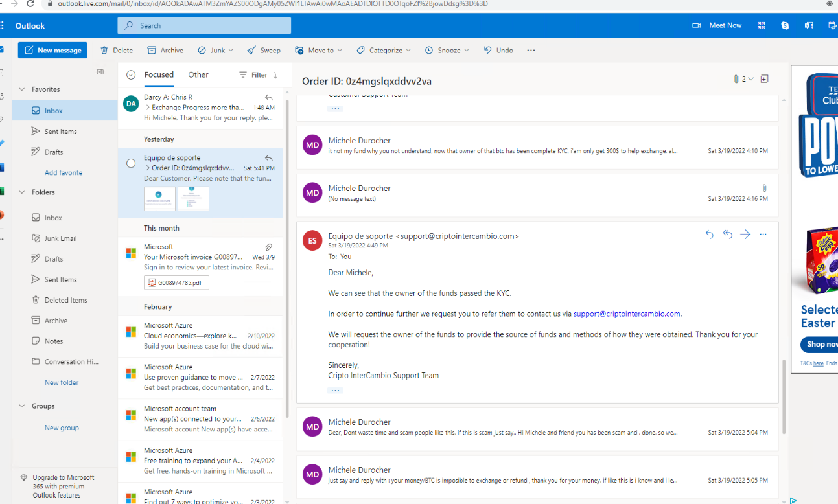Click the Sweep broom icon
Screen dimensions: 838x504
click(x=251, y=50)
